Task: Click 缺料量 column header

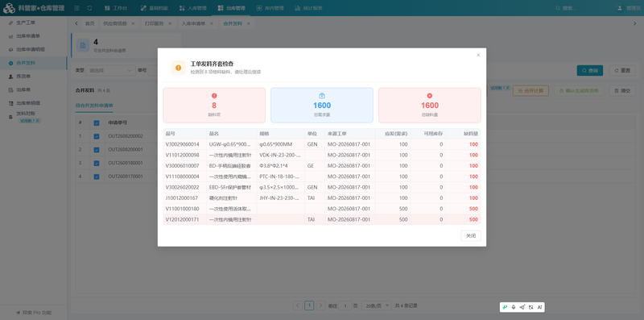Action: pyautogui.click(x=464, y=134)
